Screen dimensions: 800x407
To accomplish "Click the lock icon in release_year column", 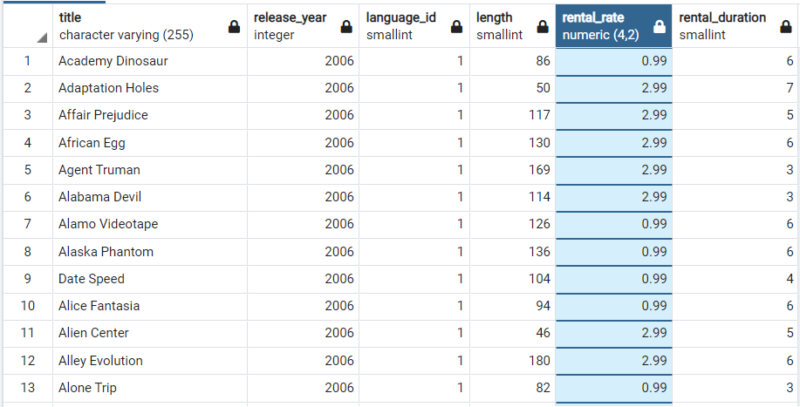I will 346,28.
